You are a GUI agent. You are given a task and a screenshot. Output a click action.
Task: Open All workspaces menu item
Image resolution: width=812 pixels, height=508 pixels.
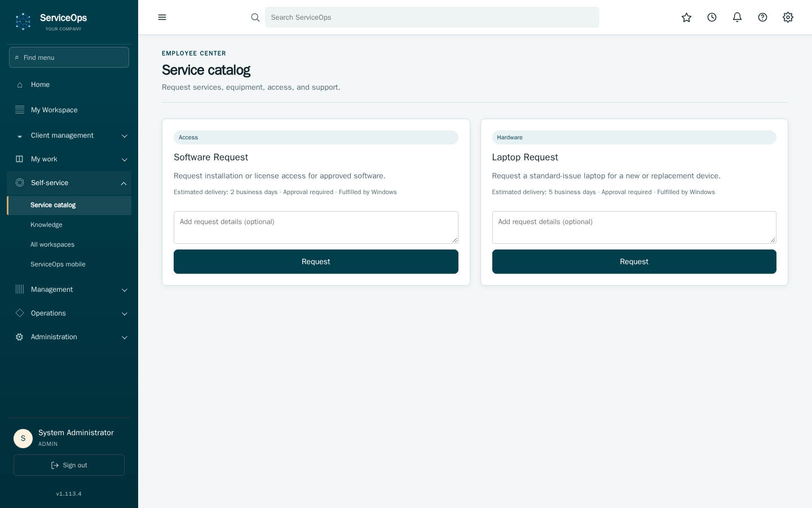pyautogui.click(x=69, y=244)
